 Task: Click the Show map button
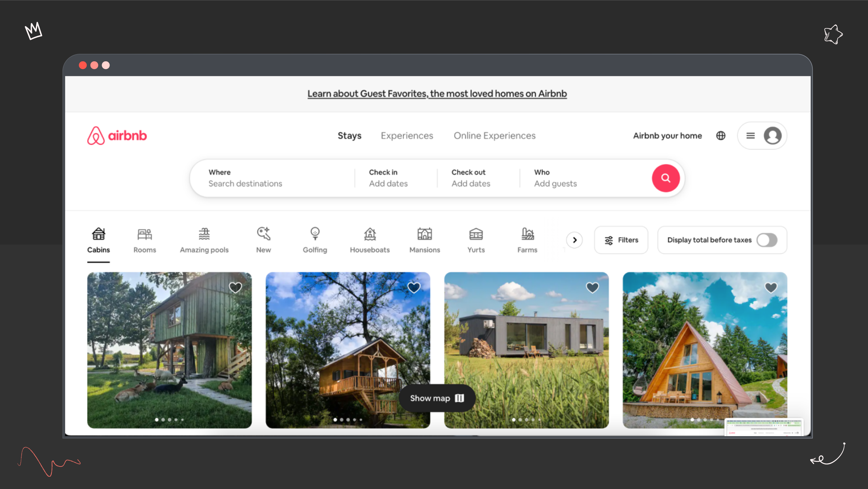(437, 398)
